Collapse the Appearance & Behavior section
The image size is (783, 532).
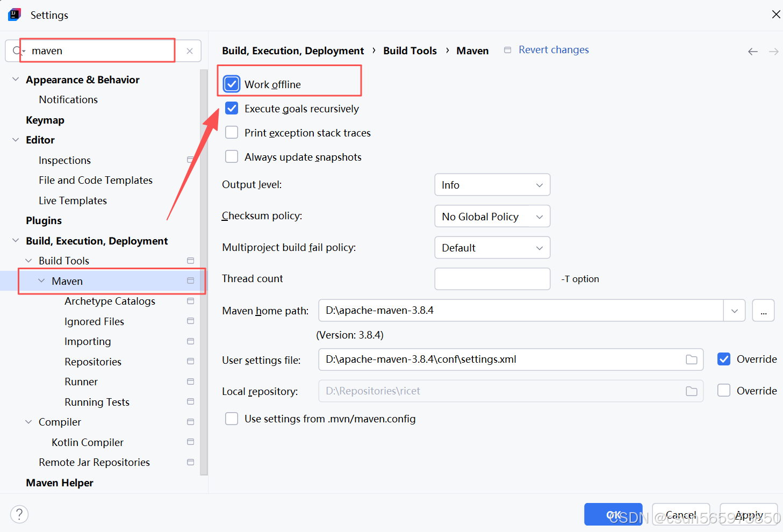[16, 79]
